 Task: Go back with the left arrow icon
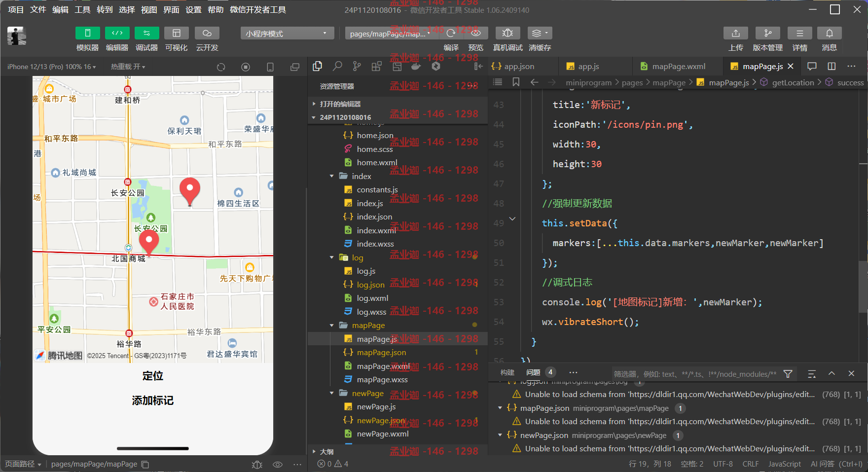534,82
